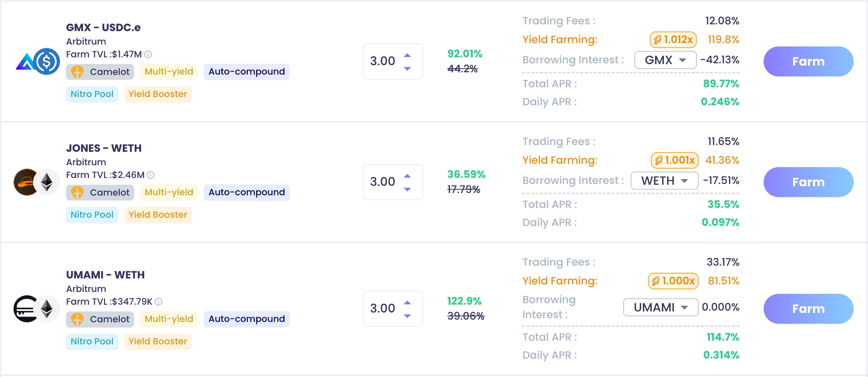The width and height of the screenshot is (868, 377).
Task: Open the GMX borrowing asset dropdown
Action: click(665, 60)
